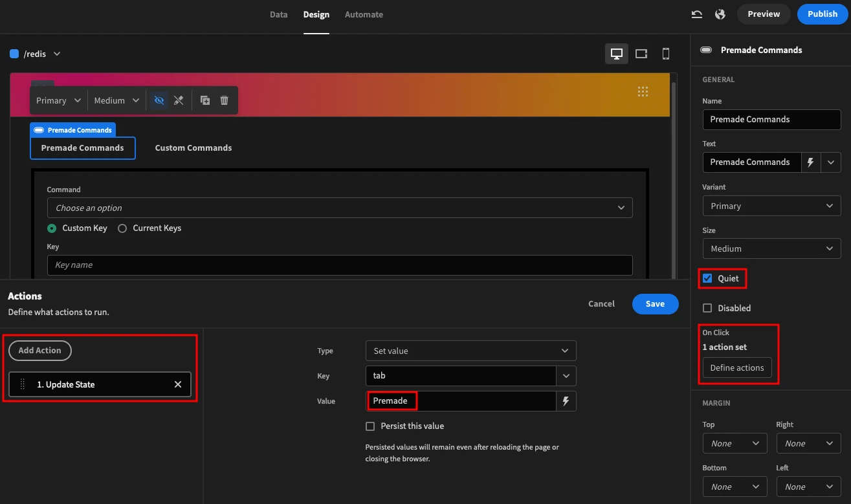The height and width of the screenshot is (504, 851).
Task: Click the blue /redis screen icon
Action: (x=14, y=54)
